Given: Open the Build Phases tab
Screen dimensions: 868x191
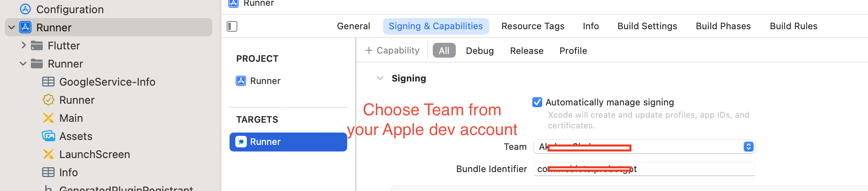Looking at the screenshot, I should pos(723,26).
